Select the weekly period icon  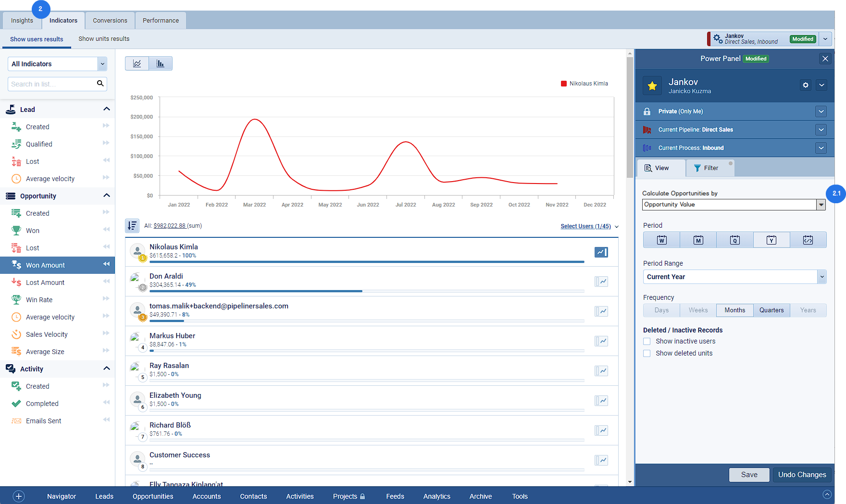(x=661, y=240)
